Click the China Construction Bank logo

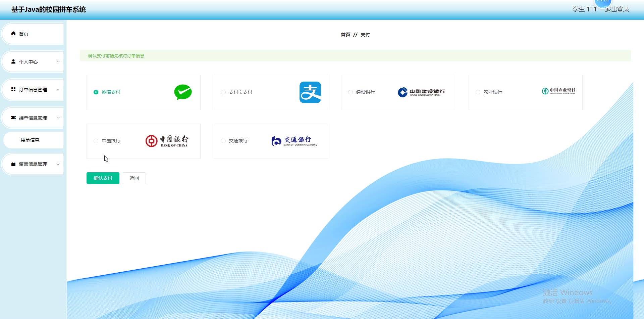click(422, 92)
